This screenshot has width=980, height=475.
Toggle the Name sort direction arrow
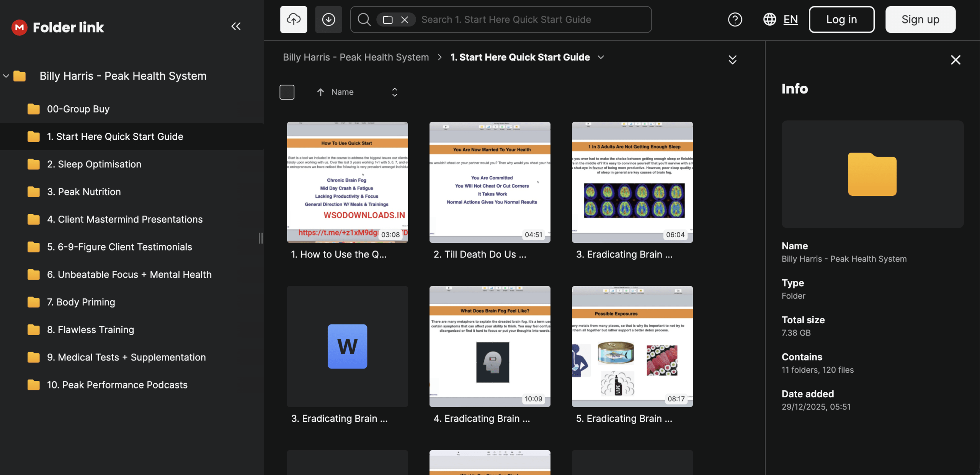point(320,92)
